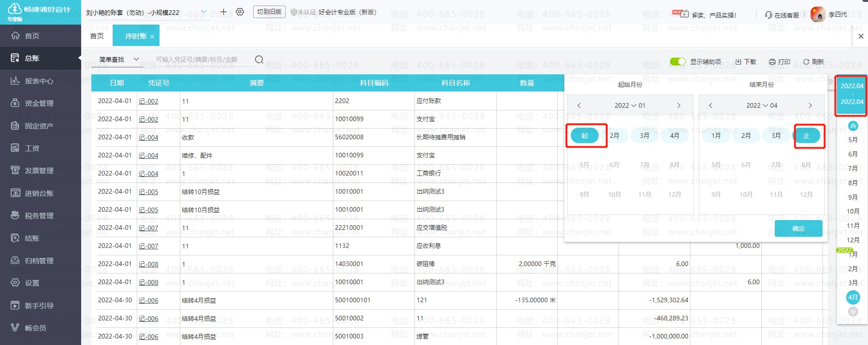Open 在线客服 headset support icon

(768, 15)
